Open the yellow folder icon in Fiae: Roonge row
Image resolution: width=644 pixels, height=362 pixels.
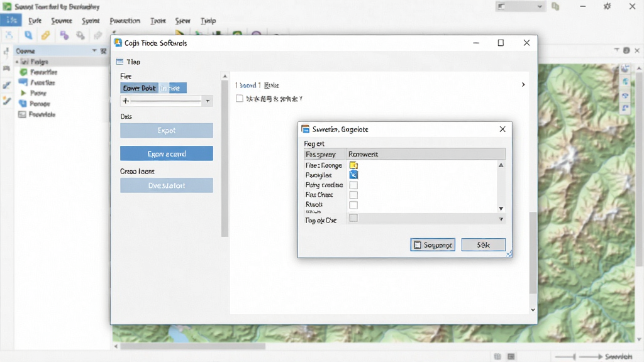[x=353, y=165]
